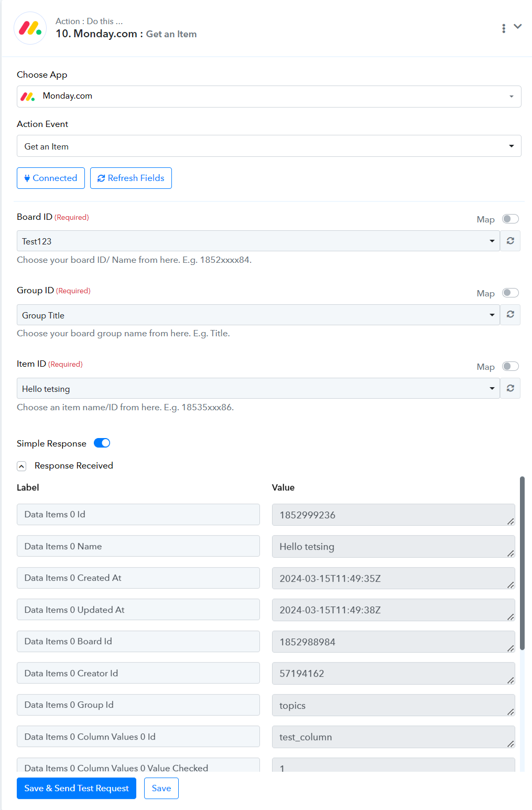
Task: Click the Data Items 0 Id label field
Action: pyautogui.click(x=138, y=514)
